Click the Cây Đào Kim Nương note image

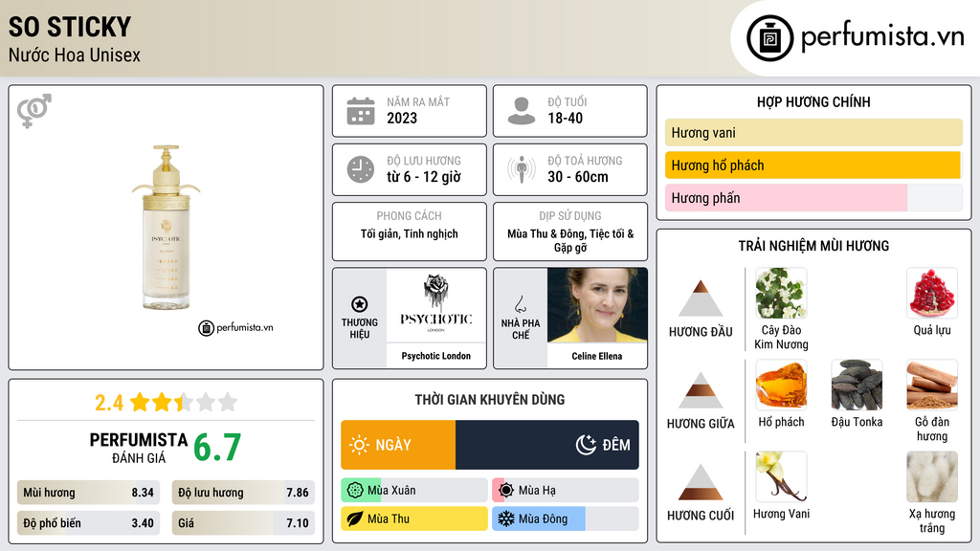(x=781, y=293)
